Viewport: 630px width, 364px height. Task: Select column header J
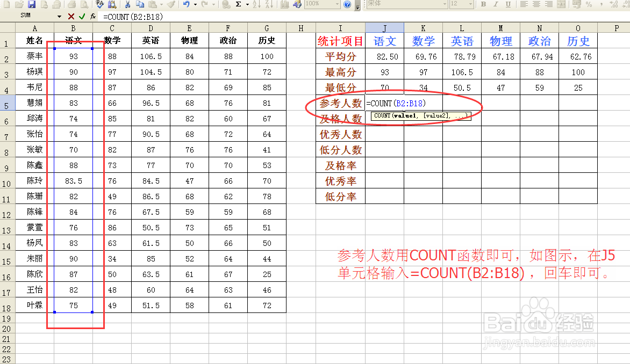point(384,28)
